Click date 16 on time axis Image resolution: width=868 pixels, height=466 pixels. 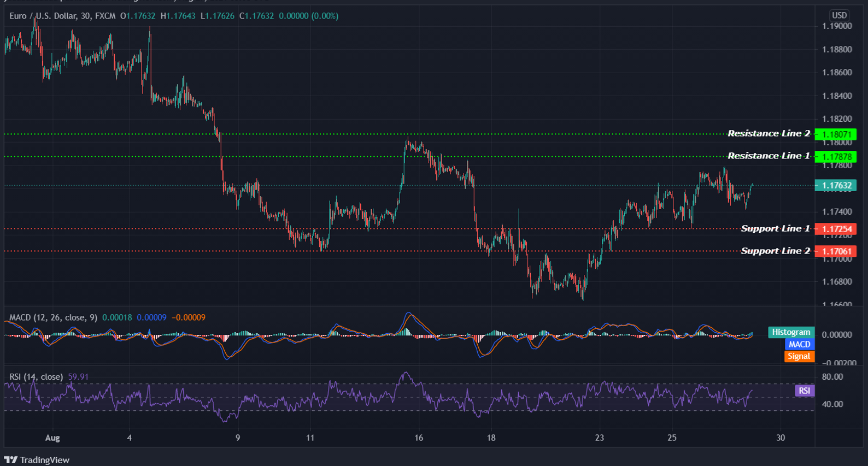click(419, 438)
